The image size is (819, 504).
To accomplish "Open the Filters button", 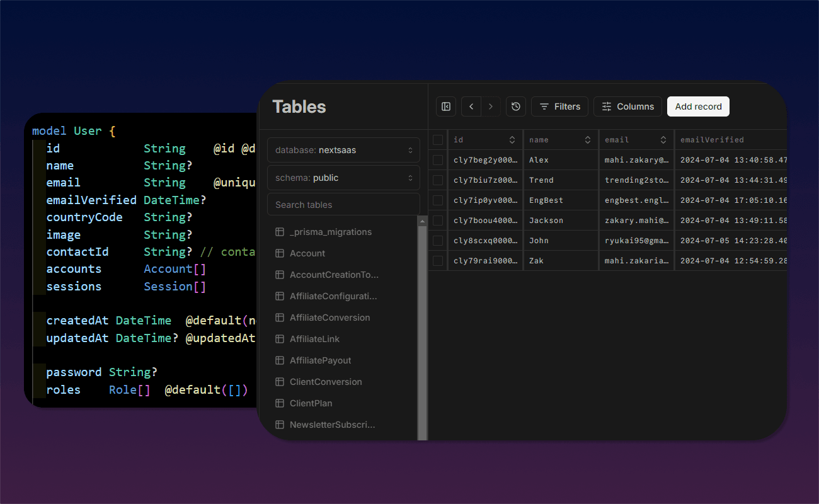I will 560,106.
